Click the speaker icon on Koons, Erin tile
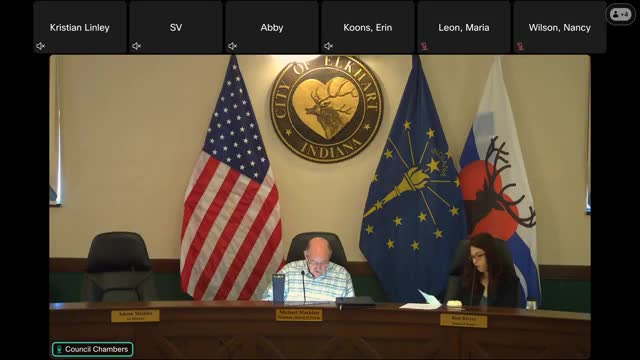This screenshot has height=360, width=640. pyautogui.click(x=328, y=46)
